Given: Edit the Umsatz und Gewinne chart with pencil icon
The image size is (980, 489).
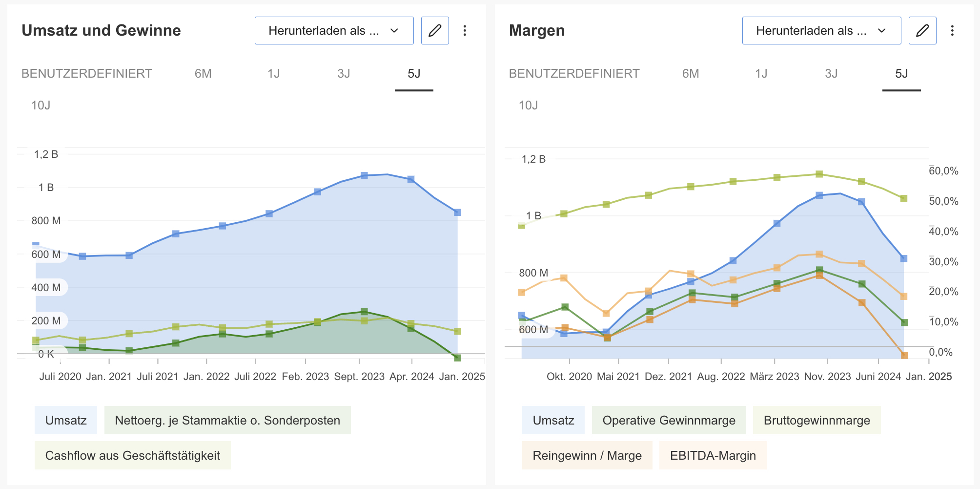Looking at the screenshot, I should pyautogui.click(x=435, y=30).
